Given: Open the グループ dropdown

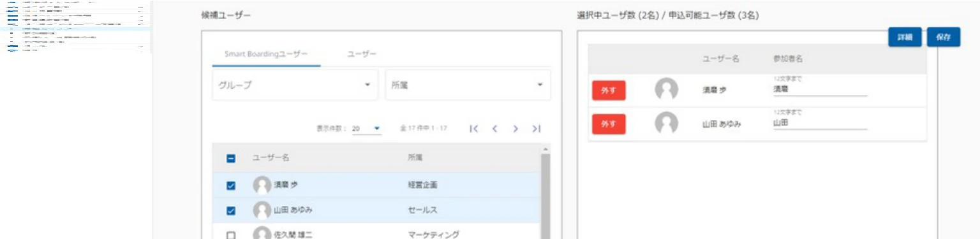Looking at the screenshot, I should pyautogui.click(x=295, y=85).
